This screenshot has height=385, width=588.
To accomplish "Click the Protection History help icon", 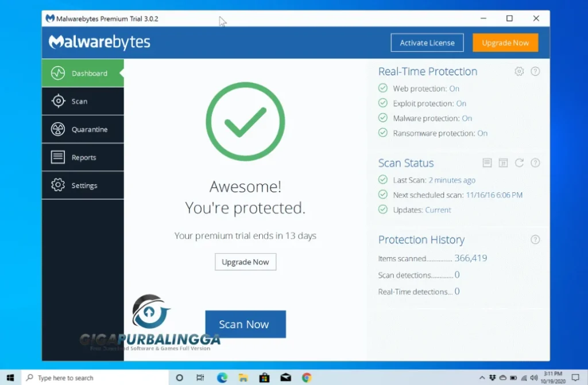I will pos(535,239).
